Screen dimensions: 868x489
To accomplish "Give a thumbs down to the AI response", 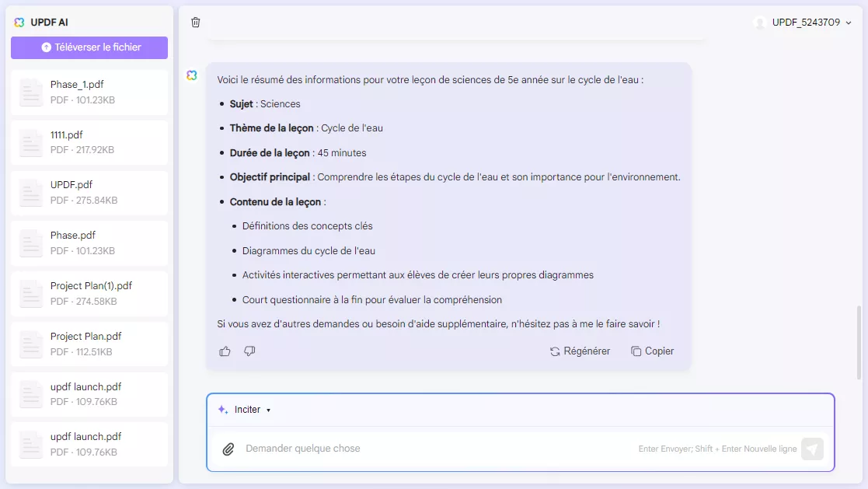I will click(x=249, y=351).
